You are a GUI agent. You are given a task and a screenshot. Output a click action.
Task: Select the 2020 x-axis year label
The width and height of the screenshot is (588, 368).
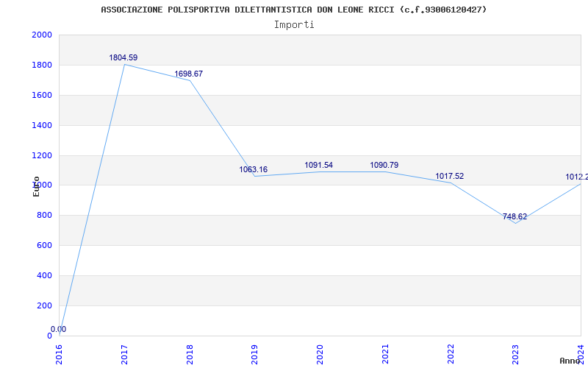320,354
